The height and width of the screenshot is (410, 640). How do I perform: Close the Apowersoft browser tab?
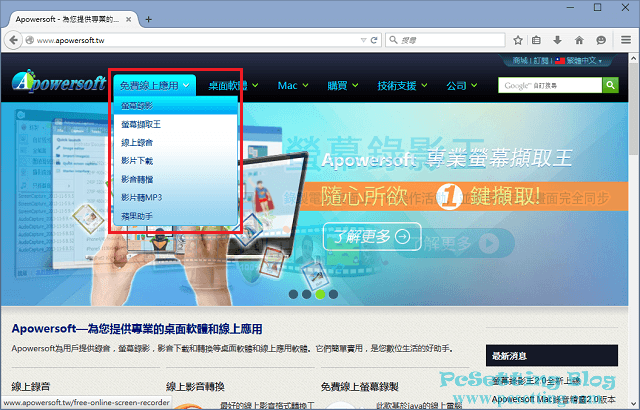pos(129,19)
